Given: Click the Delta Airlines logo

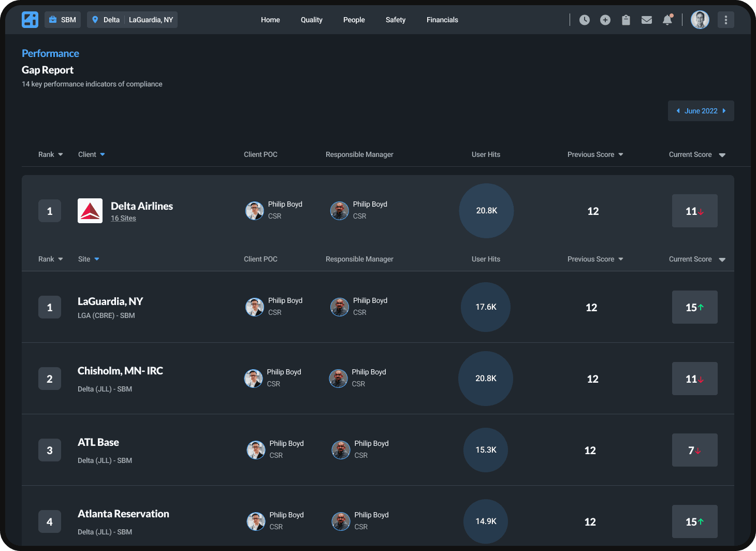Looking at the screenshot, I should tap(90, 211).
